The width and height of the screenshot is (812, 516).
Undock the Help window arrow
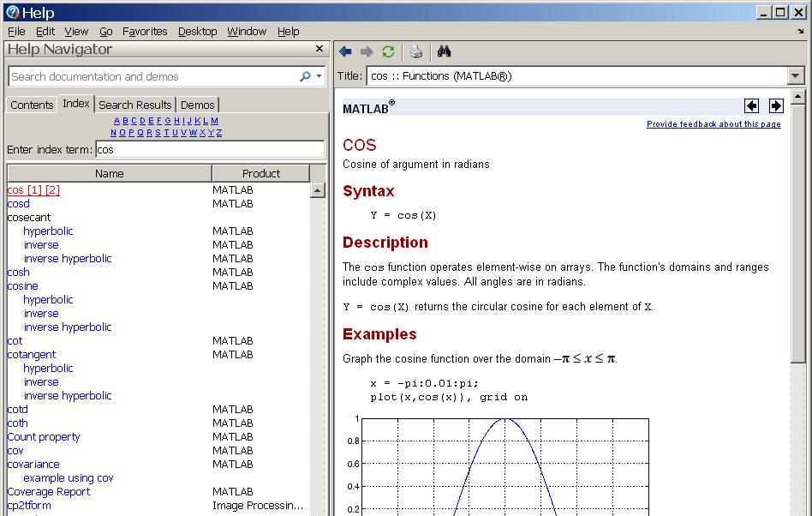(x=801, y=32)
